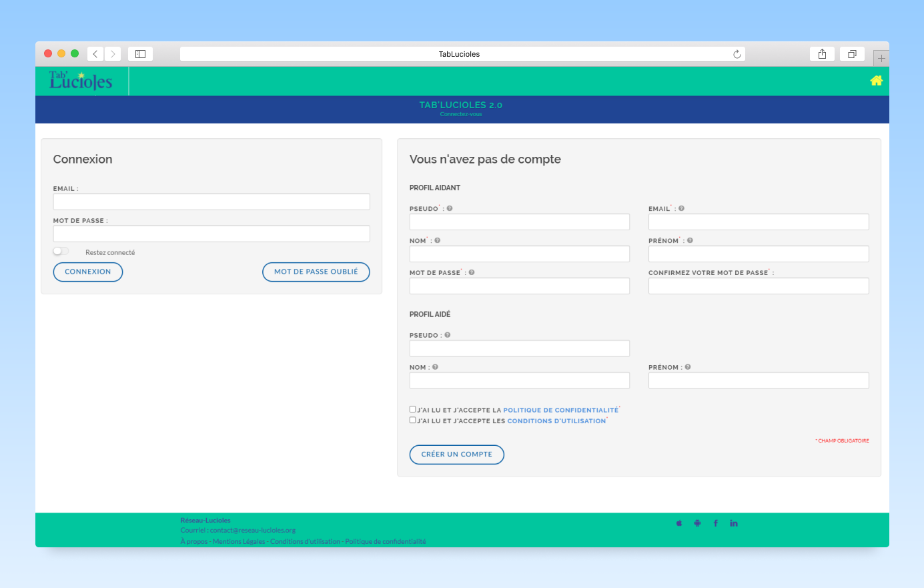
Task: Click help icon next to aidant Prénom
Action: 690,240
